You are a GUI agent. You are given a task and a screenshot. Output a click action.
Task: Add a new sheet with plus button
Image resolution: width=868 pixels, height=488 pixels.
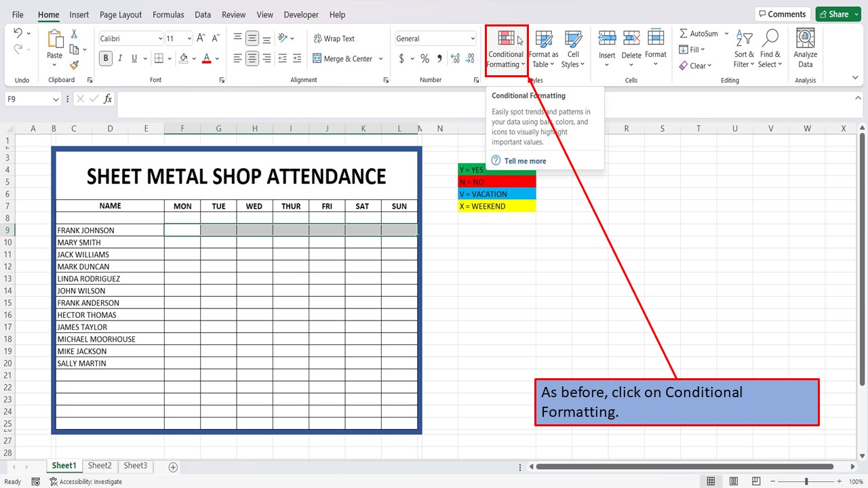pyautogui.click(x=173, y=467)
